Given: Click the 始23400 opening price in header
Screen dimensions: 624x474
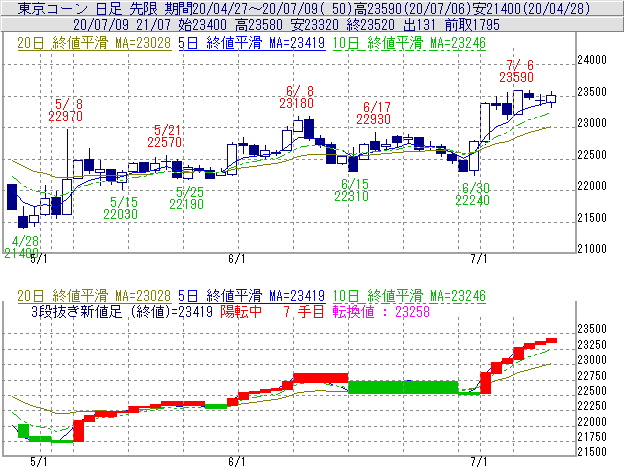Looking at the screenshot, I should (203, 25).
